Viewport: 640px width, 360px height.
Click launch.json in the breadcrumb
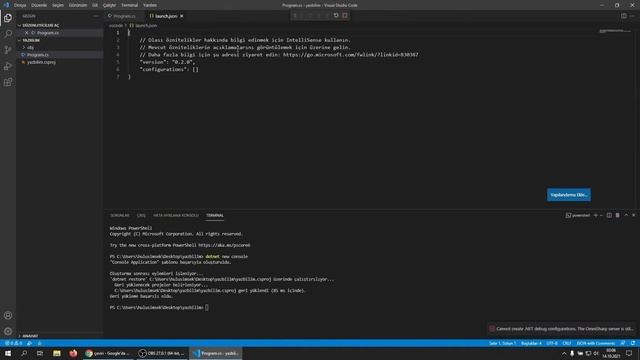(143, 25)
